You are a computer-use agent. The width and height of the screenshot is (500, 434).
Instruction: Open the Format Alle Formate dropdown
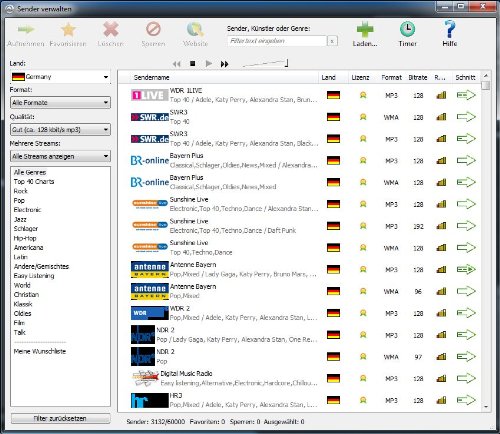click(x=60, y=103)
